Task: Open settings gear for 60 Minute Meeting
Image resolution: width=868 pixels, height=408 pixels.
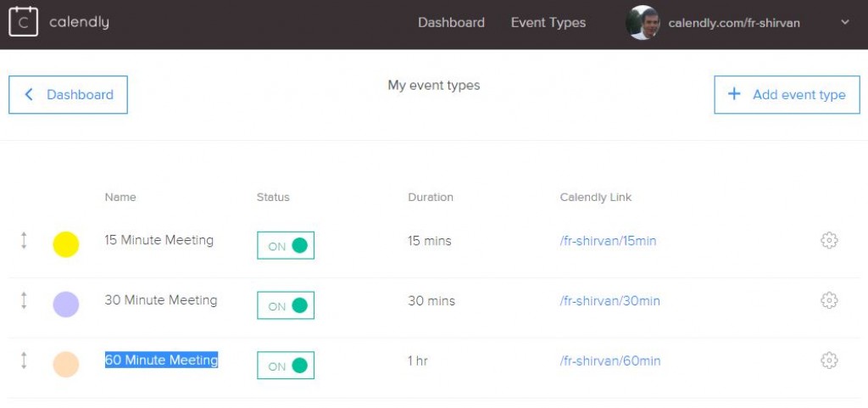Action: pos(829,360)
